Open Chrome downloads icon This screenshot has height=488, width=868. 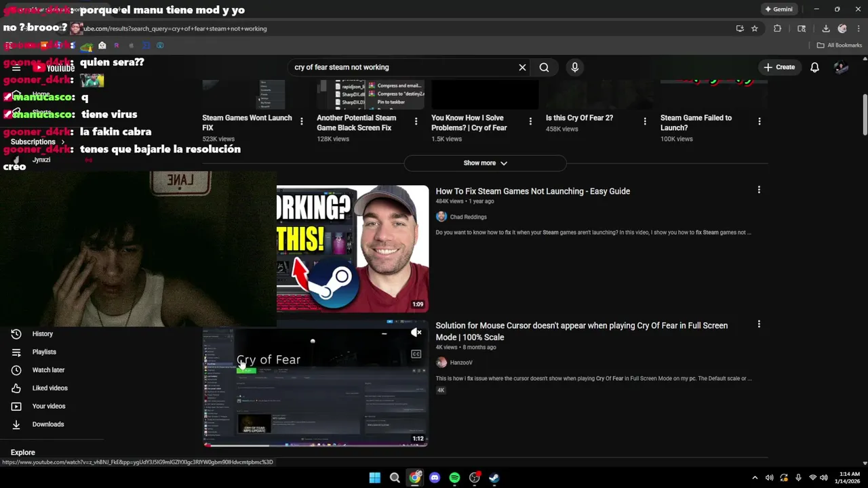[825, 28]
